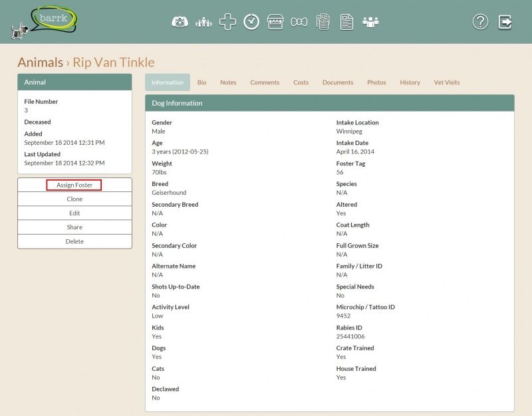Click the intake date April 16, 2014
This screenshot has height=416, width=532.
click(x=355, y=152)
